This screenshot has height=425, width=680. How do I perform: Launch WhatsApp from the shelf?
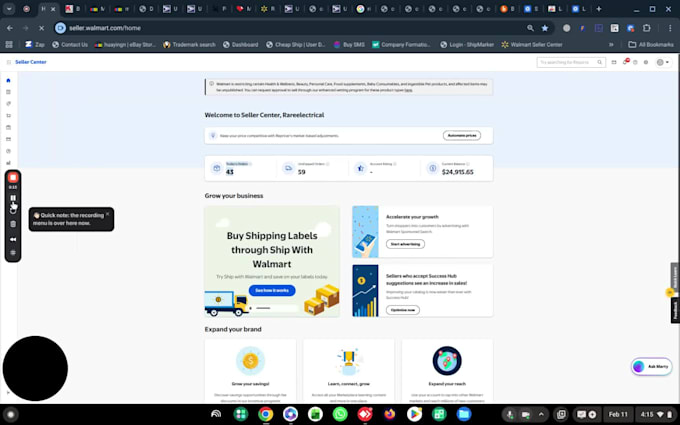[340, 414]
